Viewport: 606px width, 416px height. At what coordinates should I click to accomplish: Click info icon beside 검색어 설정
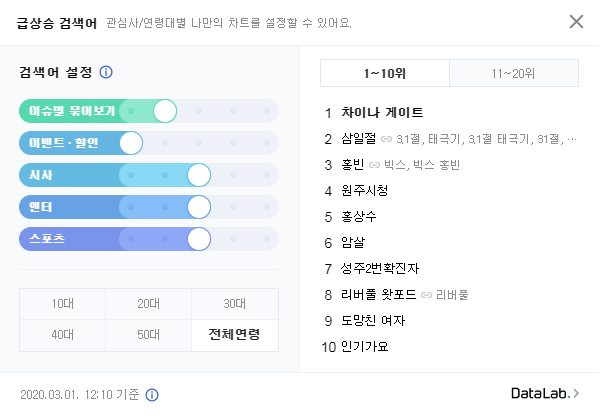tap(106, 72)
